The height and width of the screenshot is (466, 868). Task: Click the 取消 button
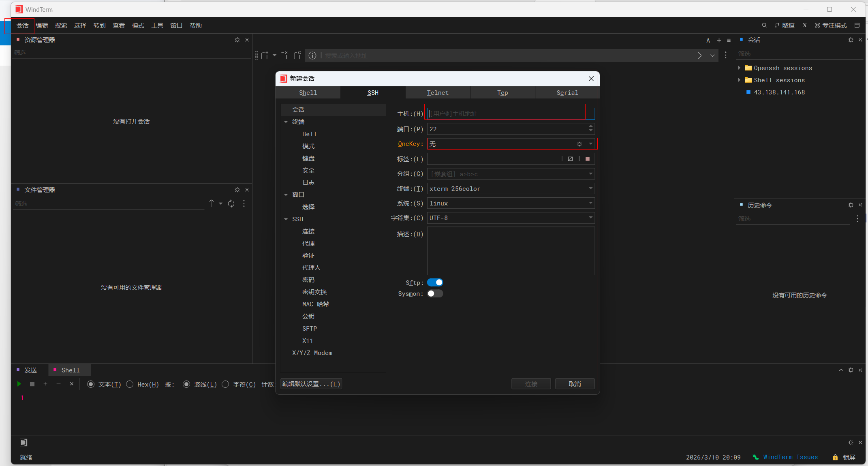[575, 384]
